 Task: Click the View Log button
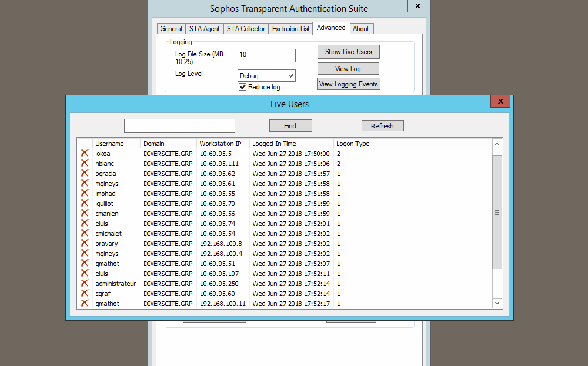pyautogui.click(x=348, y=69)
